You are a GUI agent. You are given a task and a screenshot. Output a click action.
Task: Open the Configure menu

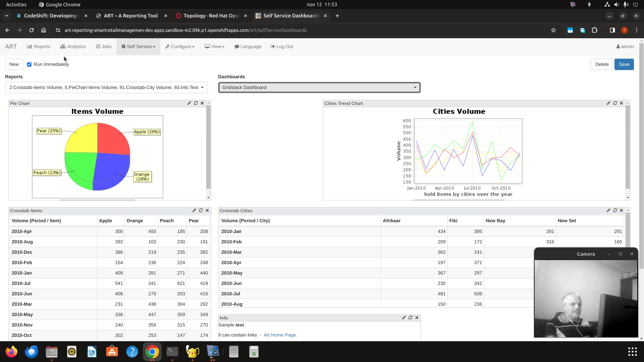(180, 46)
